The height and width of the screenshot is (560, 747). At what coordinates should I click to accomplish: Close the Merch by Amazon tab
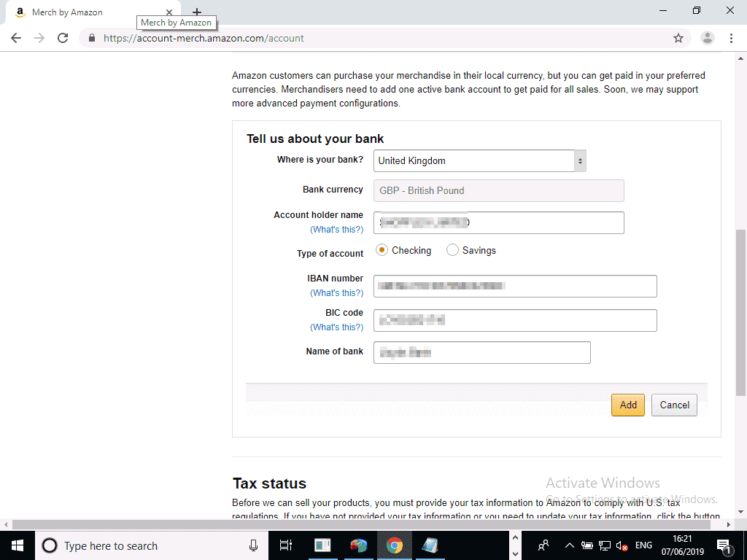(169, 12)
